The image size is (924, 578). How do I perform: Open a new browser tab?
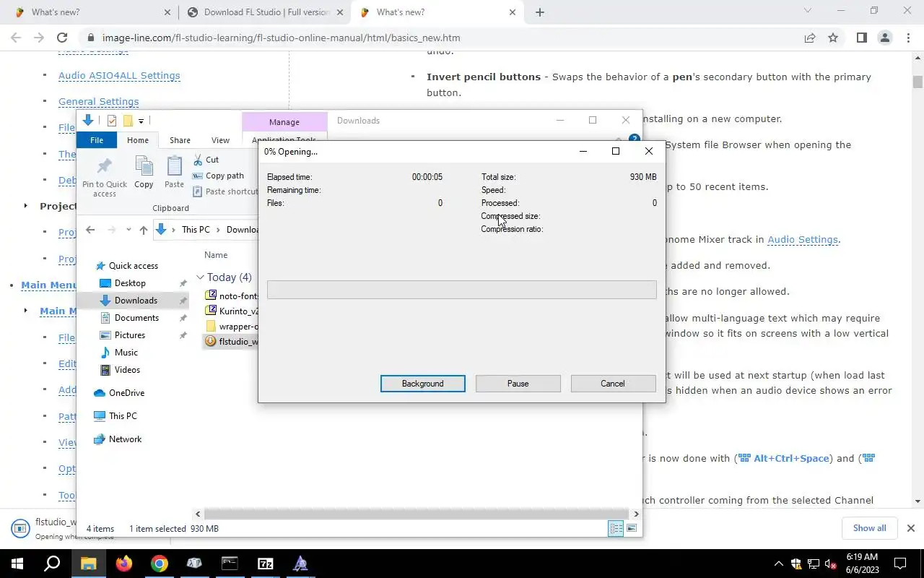point(540,12)
